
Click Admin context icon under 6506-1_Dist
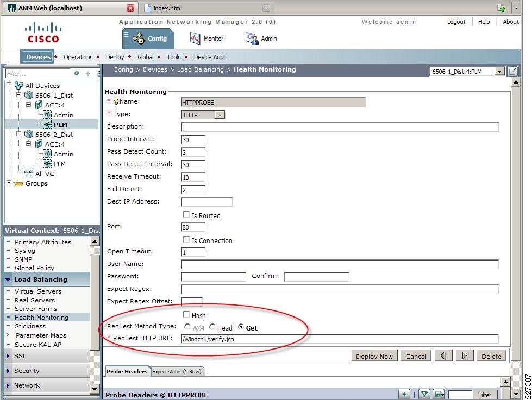pos(47,115)
